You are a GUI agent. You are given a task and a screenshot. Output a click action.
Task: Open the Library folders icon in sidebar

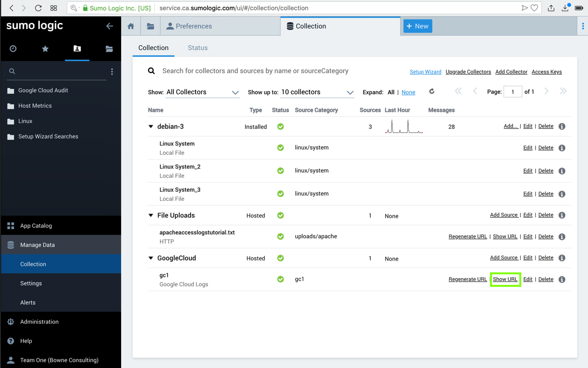pos(109,49)
